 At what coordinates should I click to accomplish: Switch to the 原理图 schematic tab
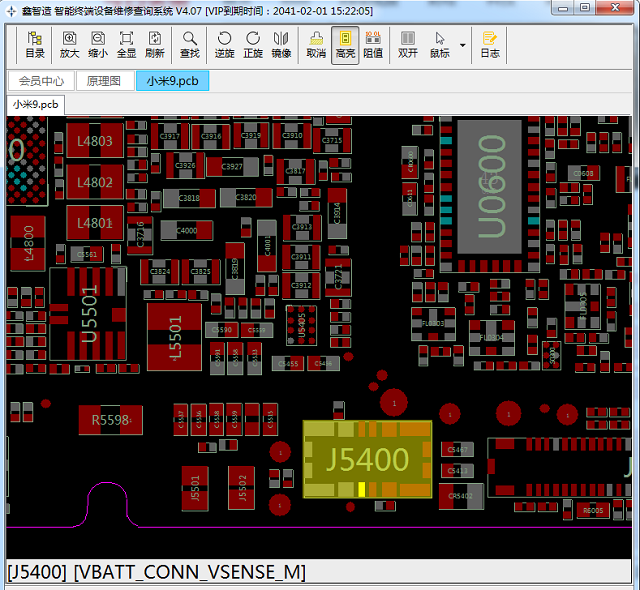[104, 81]
